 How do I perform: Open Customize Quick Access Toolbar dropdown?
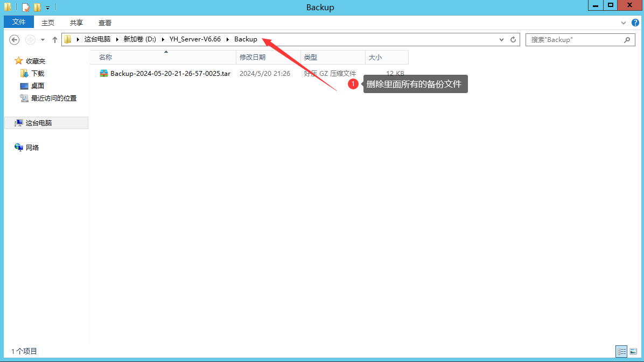[47, 8]
